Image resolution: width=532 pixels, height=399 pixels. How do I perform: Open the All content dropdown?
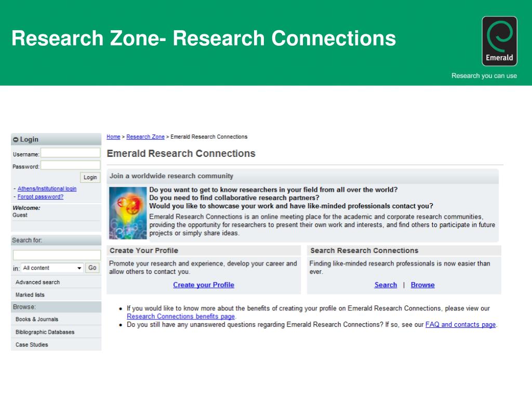coord(52,268)
